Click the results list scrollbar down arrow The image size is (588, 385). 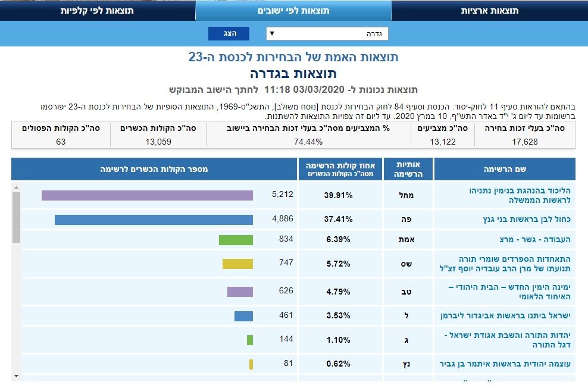pyautogui.click(x=15, y=376)
